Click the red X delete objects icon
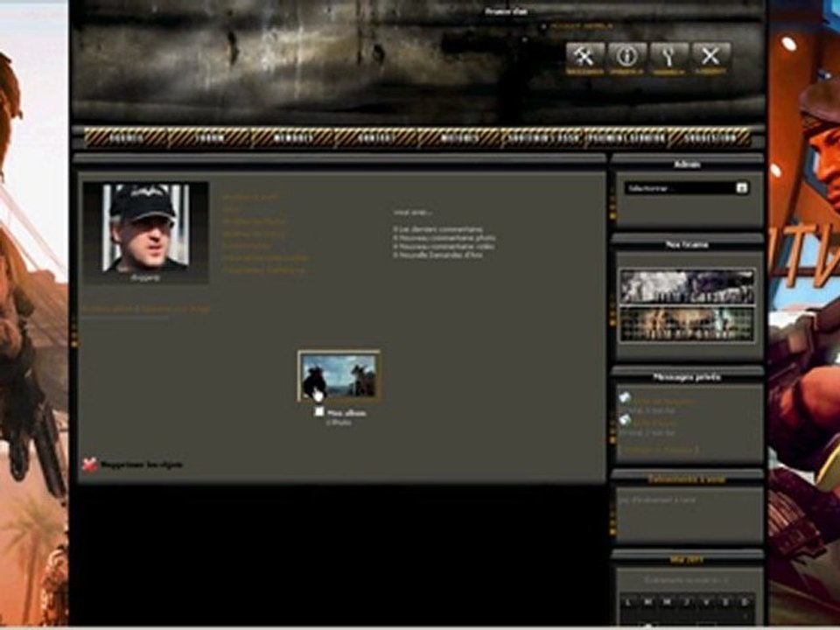Screen dimensions: 840x630 click(x=89, y=465)
